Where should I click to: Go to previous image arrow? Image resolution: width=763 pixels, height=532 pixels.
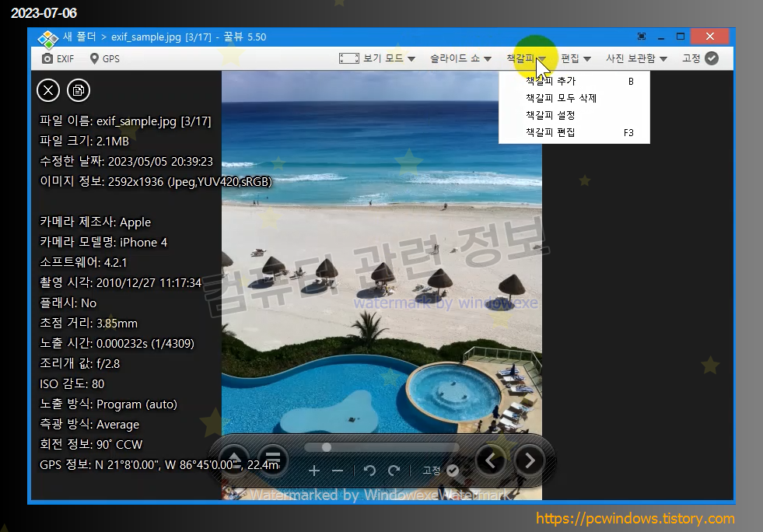(491, 460)
